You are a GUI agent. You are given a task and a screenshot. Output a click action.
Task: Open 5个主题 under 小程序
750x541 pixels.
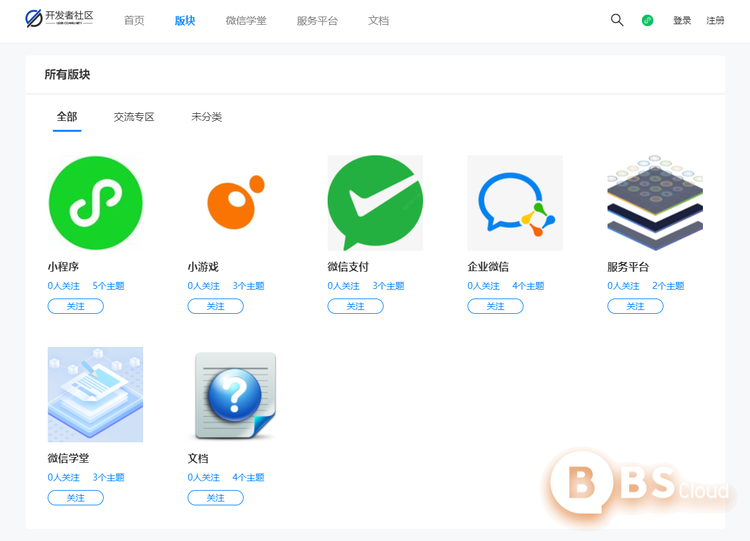[x=109, y=286]
